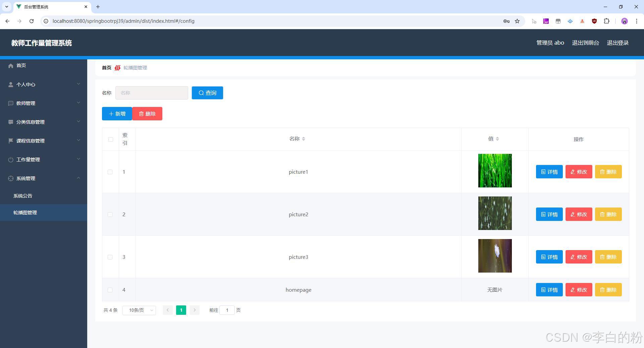644x348 pixels.
Task: Toggle the select-all checkbox in table header
Action: pyautogui.click(x=111, y=139)
